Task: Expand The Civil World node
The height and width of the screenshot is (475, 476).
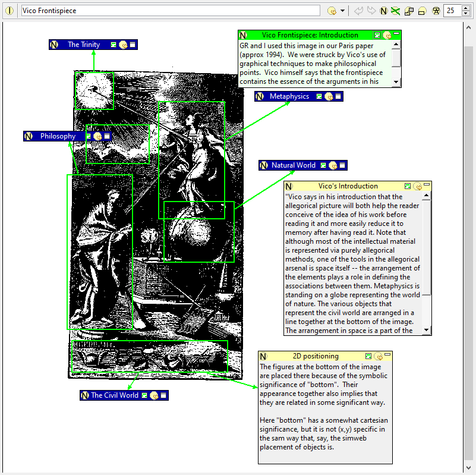Action: pos(163,395)
